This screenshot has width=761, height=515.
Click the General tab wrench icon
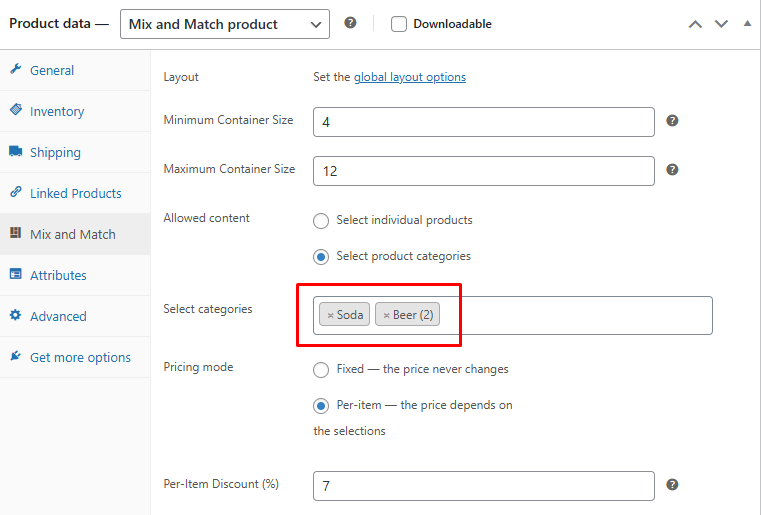pos(16,69)
